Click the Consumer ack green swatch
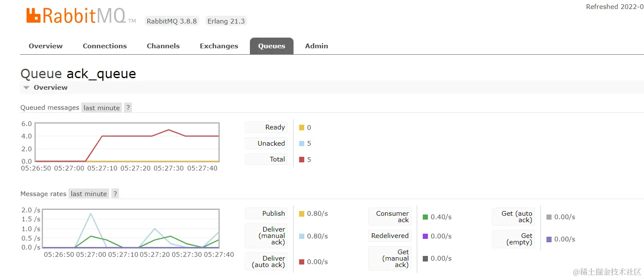 pos(425,217)
